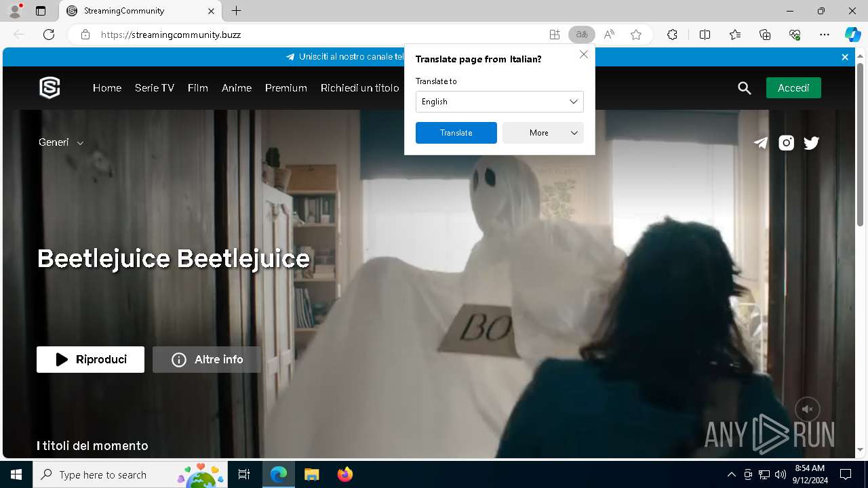Click the StreamingCommunity S logo
This screenshot has width=868, height=488.
tap(50, 88)
